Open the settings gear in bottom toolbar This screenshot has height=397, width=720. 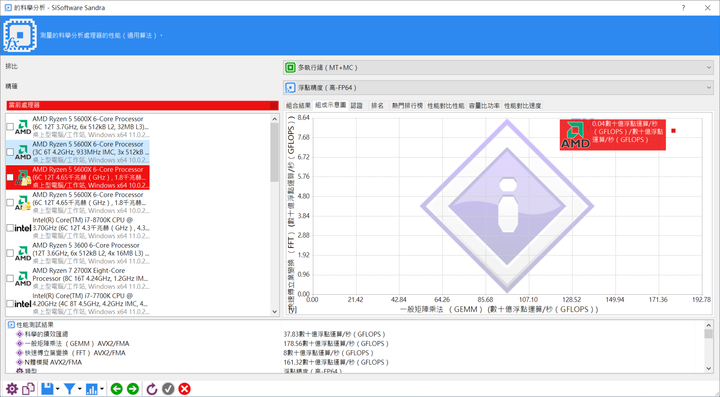click(x=11, y=389)
